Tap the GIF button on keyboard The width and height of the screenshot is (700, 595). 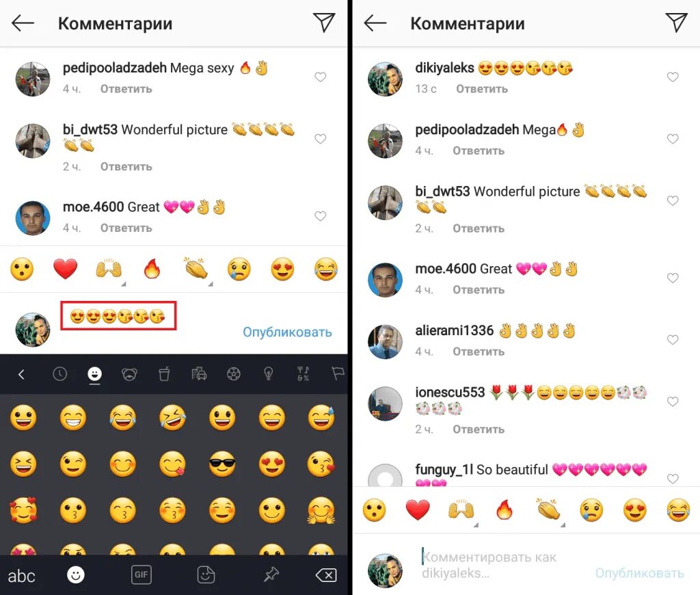point(141,574)
